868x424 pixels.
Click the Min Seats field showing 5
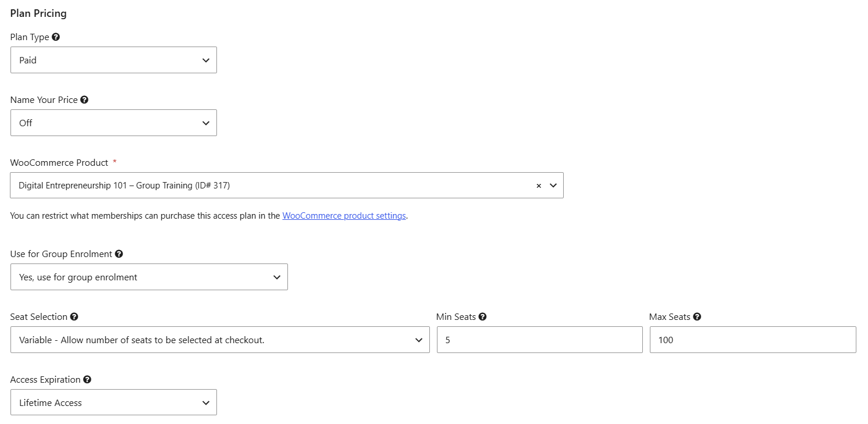tap(540, 340)
